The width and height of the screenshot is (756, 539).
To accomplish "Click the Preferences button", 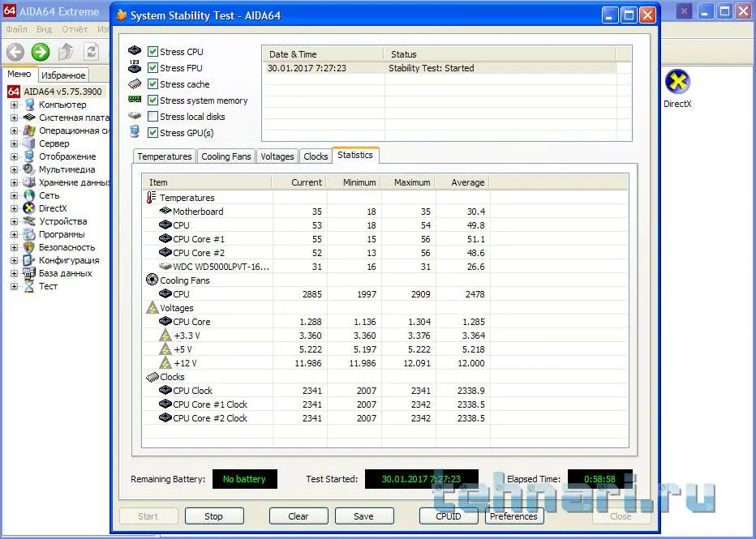I will 513,516.
